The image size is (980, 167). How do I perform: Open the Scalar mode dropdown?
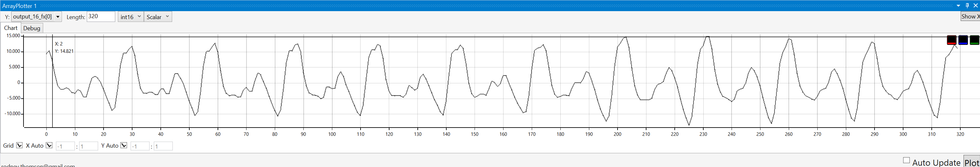pyautogui.click(x=158, y=17)
